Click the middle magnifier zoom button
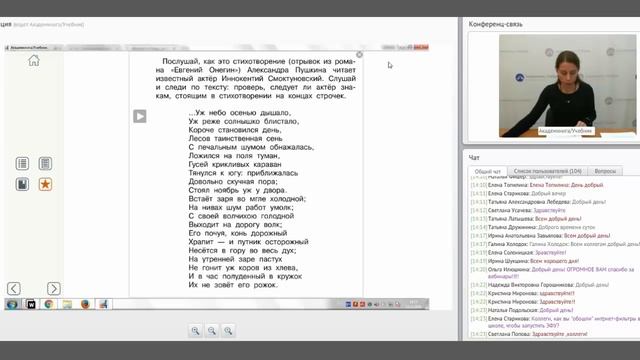The image size is (640, 360). pos(212,331)
